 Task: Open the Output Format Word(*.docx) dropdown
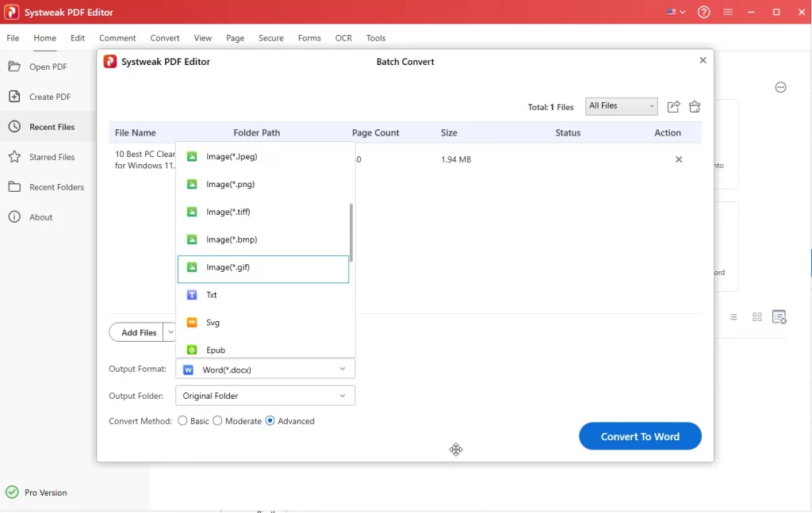[265, 369]
